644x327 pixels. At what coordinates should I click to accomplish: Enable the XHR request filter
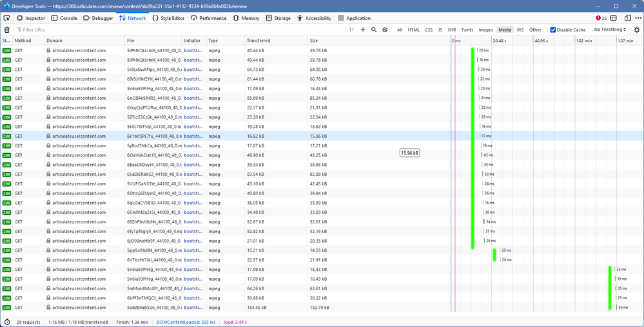coord(452,30)
